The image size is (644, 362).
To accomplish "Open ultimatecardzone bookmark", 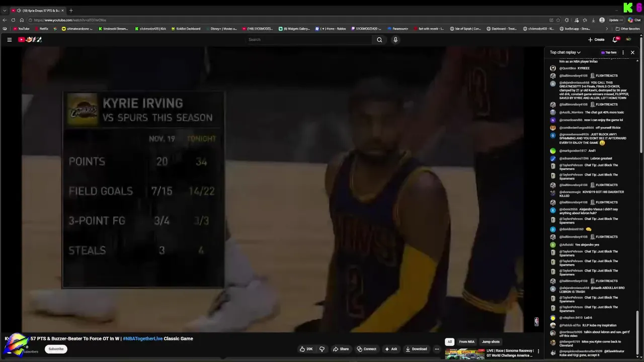I will click(x=77, y=29).
